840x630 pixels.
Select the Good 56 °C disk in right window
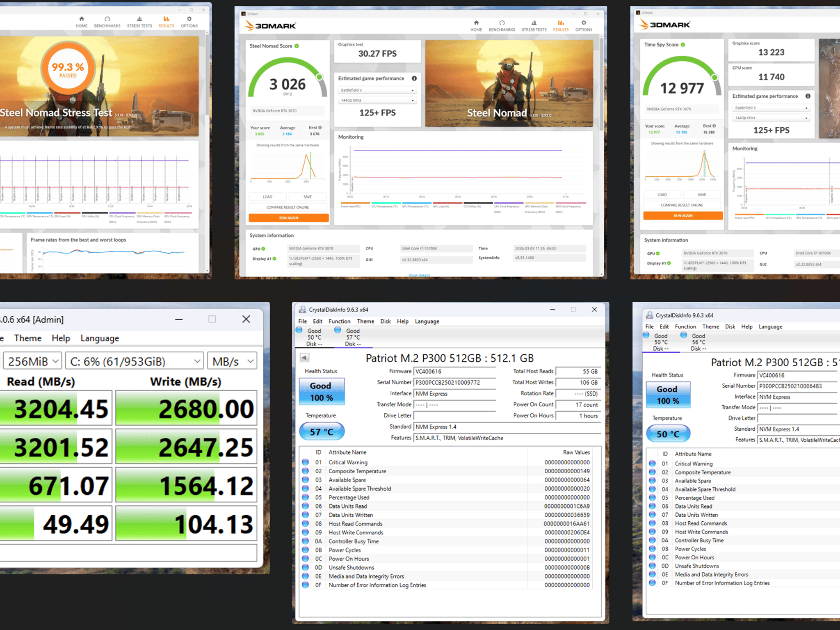(x=694, y=342)
